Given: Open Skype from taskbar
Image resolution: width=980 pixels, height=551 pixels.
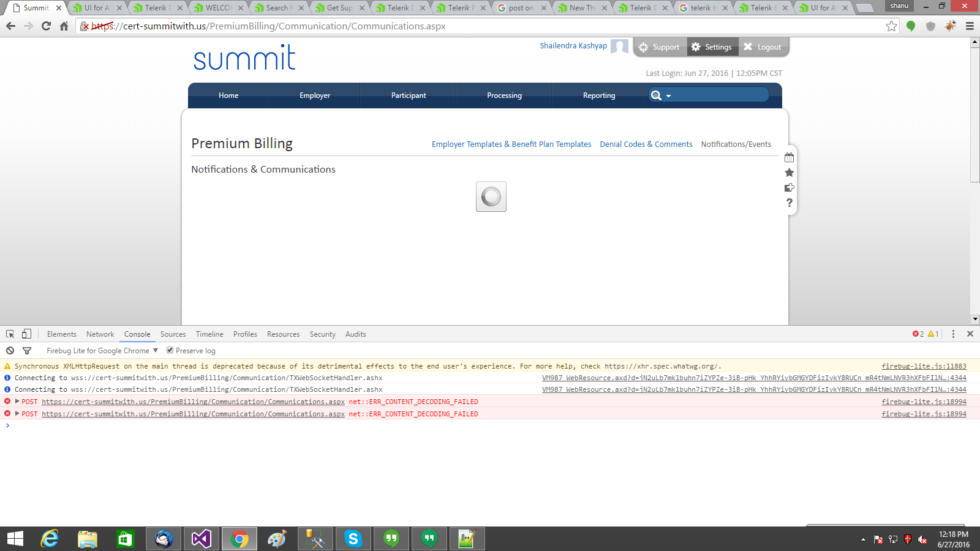Looking at the screenshot, I should (x=353, y=539).
